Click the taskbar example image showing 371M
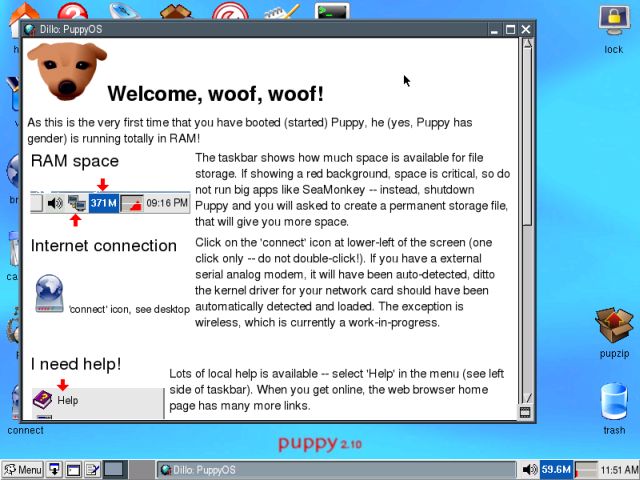The width and height of the screenshot is (640, 480). click(x=110, y=202)
